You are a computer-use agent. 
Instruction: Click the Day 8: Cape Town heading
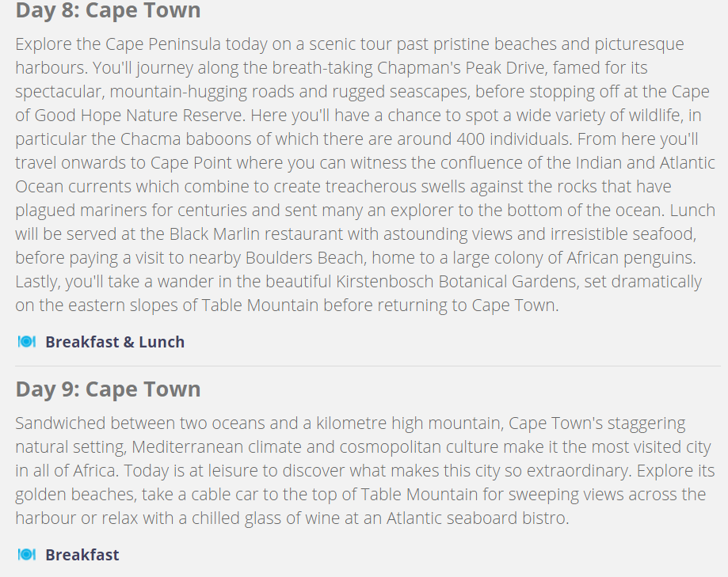pos(108,10)
